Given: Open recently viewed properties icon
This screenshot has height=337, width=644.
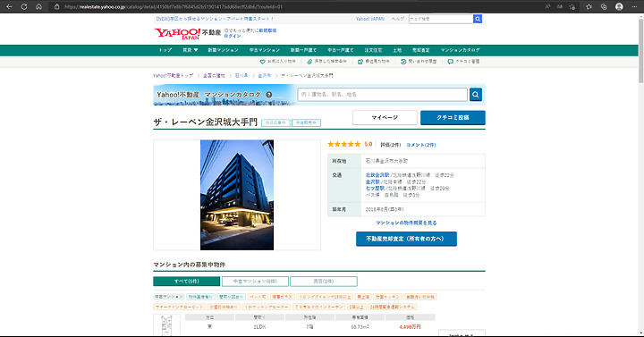Looking at the screenshot, I should pos(360,62).
